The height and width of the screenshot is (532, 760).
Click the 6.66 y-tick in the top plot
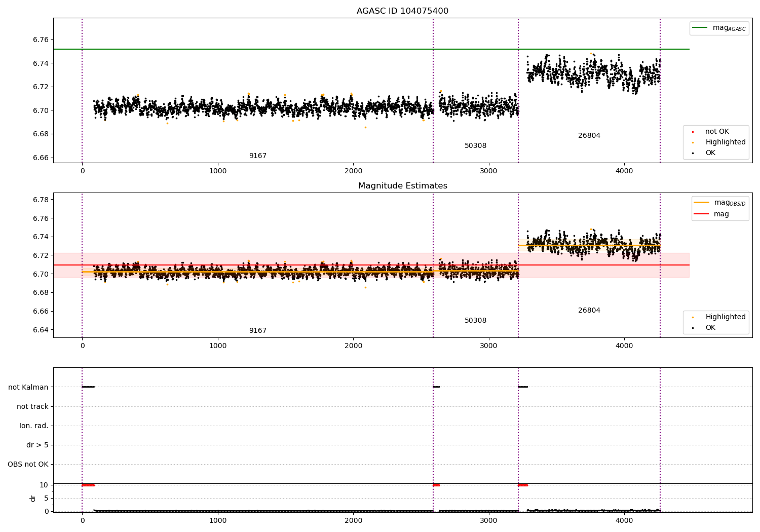click(41, 158)
